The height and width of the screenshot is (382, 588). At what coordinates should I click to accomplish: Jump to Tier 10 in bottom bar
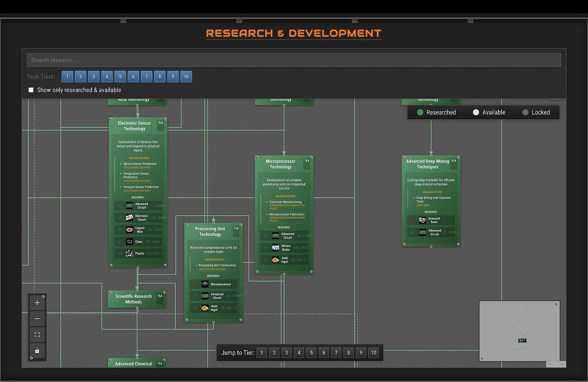(373, 353)
